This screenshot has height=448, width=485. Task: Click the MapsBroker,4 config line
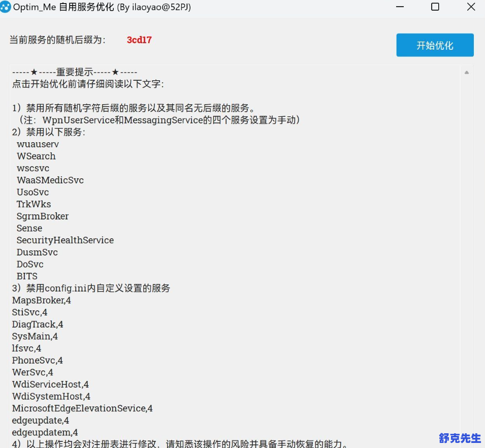click(42, 301)
